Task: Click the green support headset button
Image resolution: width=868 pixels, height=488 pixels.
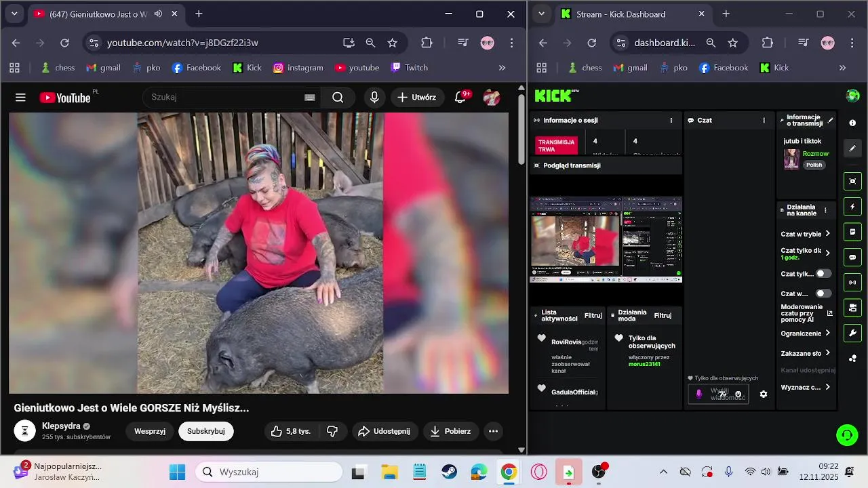Action: 847,434
